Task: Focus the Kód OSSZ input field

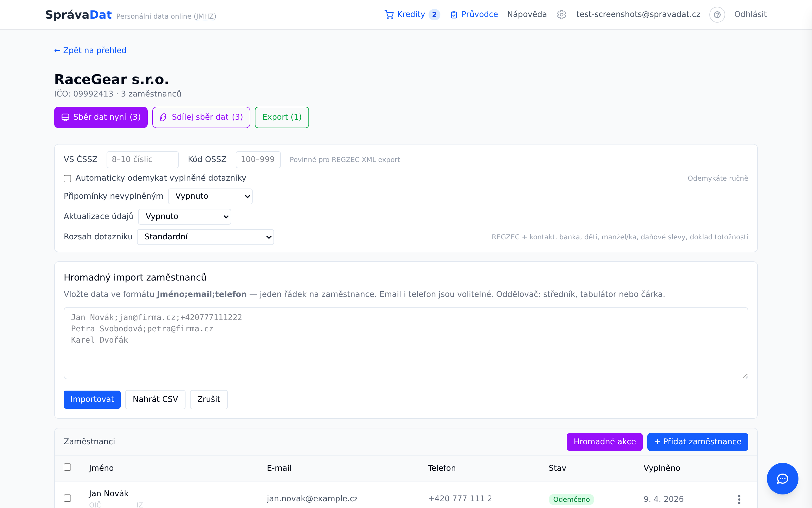Action: [x=258, y=159]
